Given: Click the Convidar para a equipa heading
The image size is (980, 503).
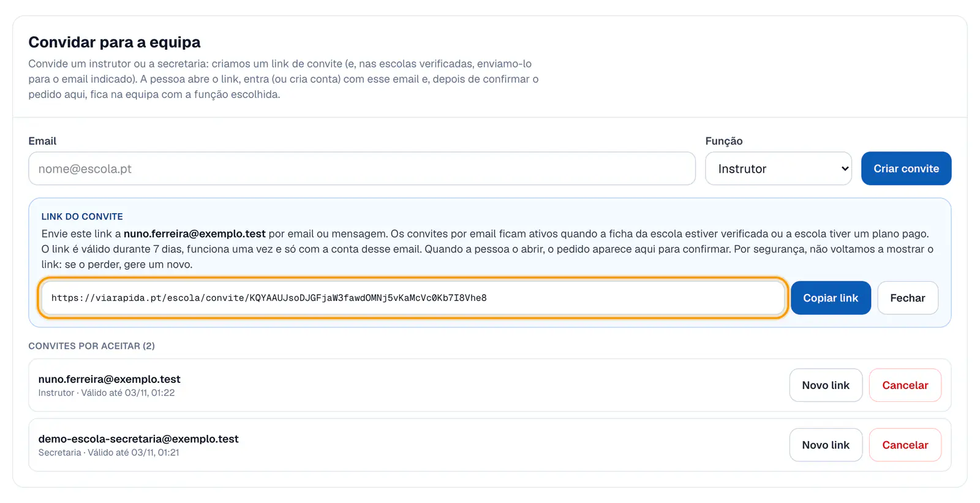Looking at the screenshot, I should (x=115, y=42).
